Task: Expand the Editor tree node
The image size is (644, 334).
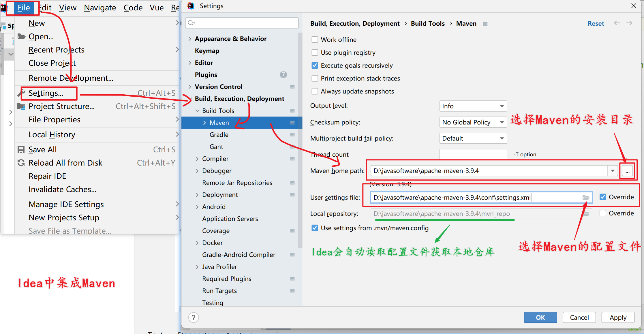Action: click(190, 63)
